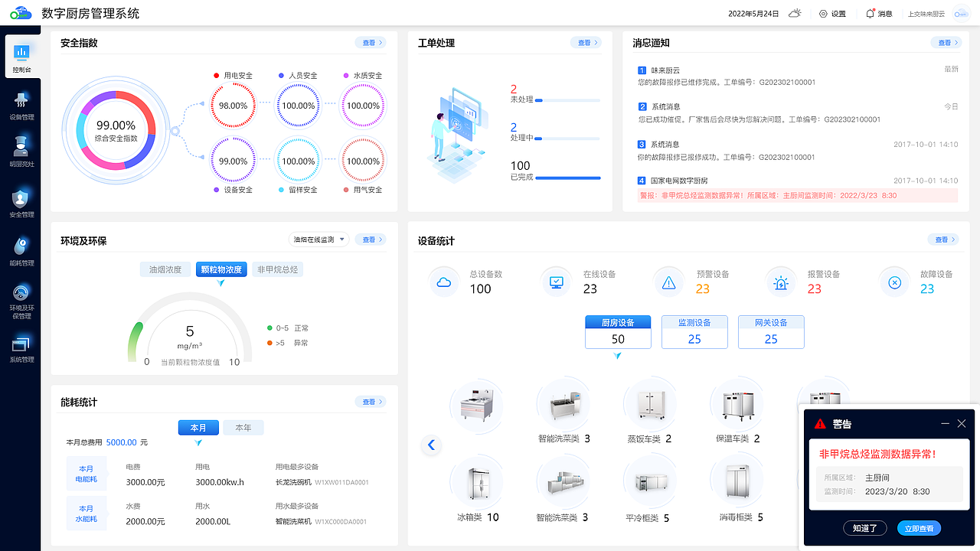
Task: Open 能耗管理 in the sidebar
Action: 21,251
